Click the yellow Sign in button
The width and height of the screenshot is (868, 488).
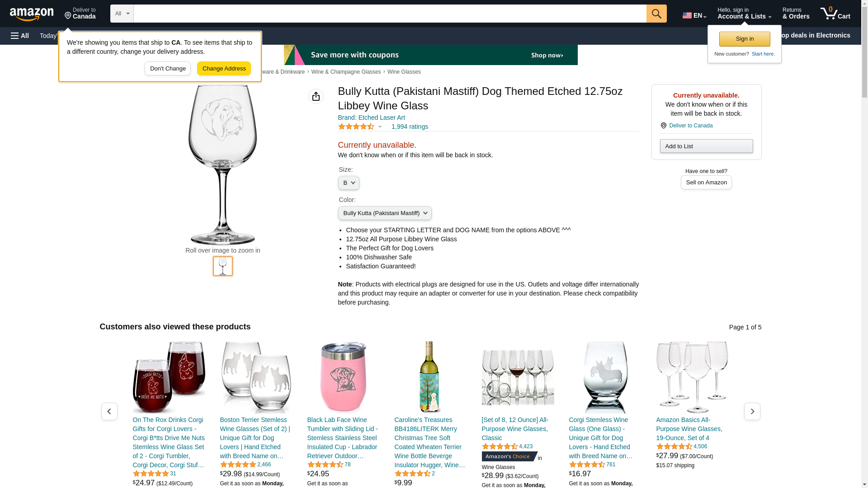(x=745, y=39)
